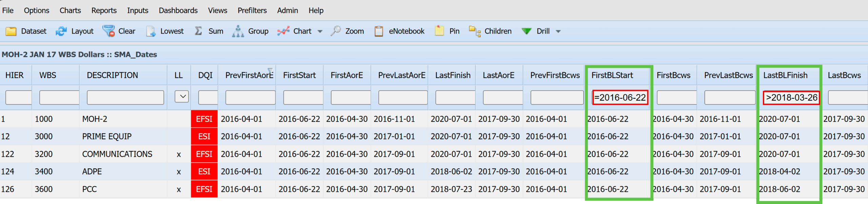Open the Prefilters menu
Viewport: 868px width, 204px height.
pos(252,11)
